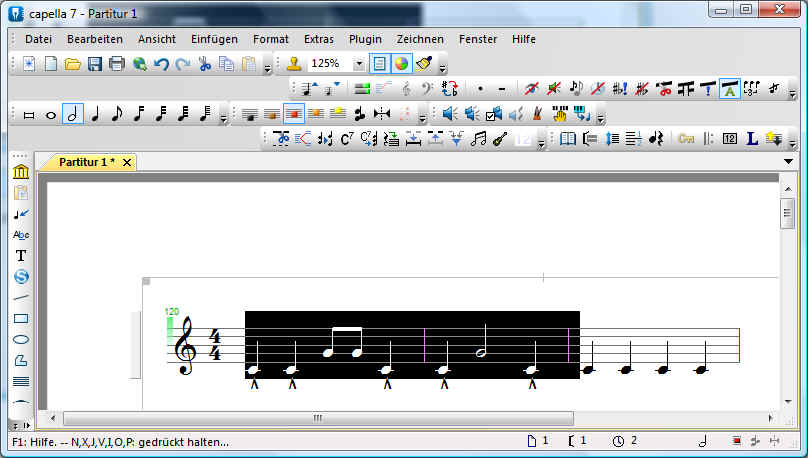This screenshot has width=808, height=458.
Task: Select the rectangle drawing tool
Action: click(21, 319)
